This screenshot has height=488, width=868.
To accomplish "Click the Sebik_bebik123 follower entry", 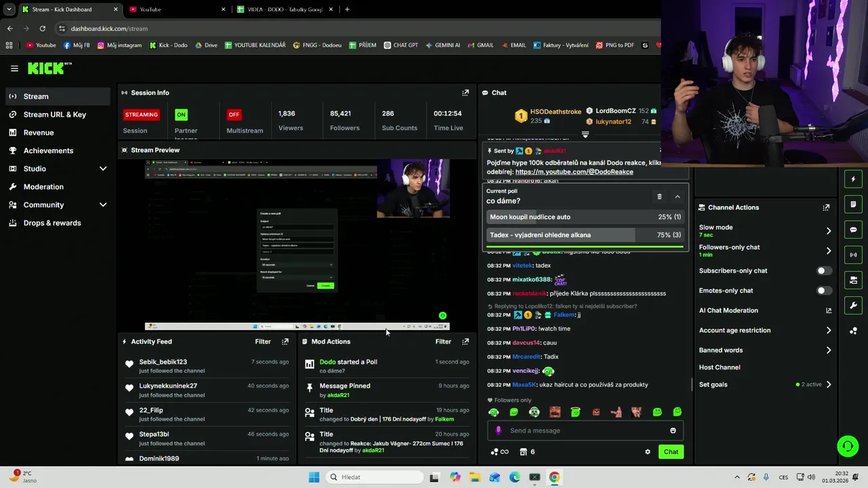I will tap(207, 366).
